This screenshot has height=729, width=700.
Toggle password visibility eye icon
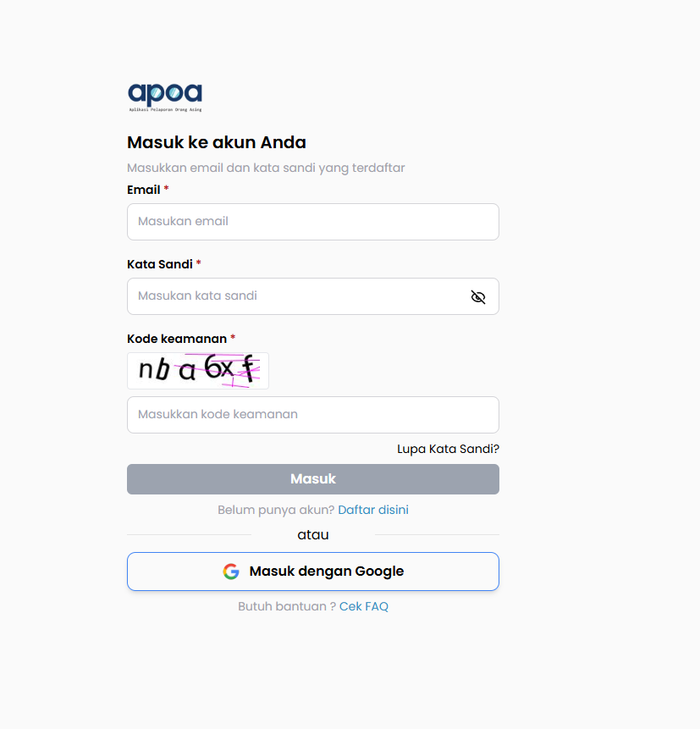coord(478,297)
